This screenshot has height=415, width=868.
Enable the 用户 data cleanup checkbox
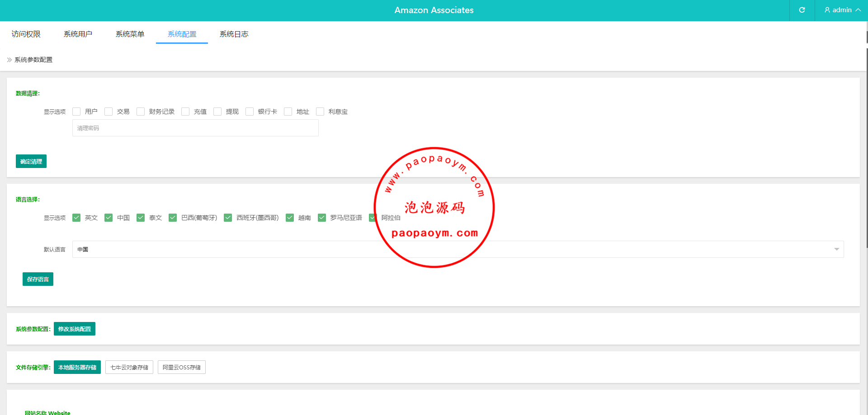(76, 112)
